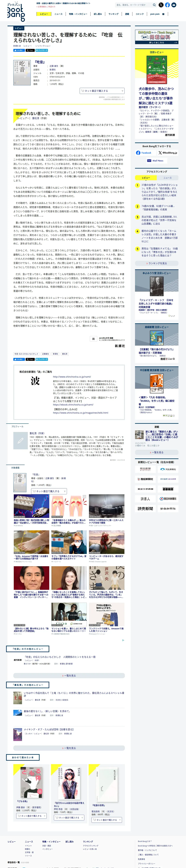This screenshot has width=186, height=868.
Task: Open Tosho Shimbun logo reviews
Action: pyautogui.click(x=168, y=489)
